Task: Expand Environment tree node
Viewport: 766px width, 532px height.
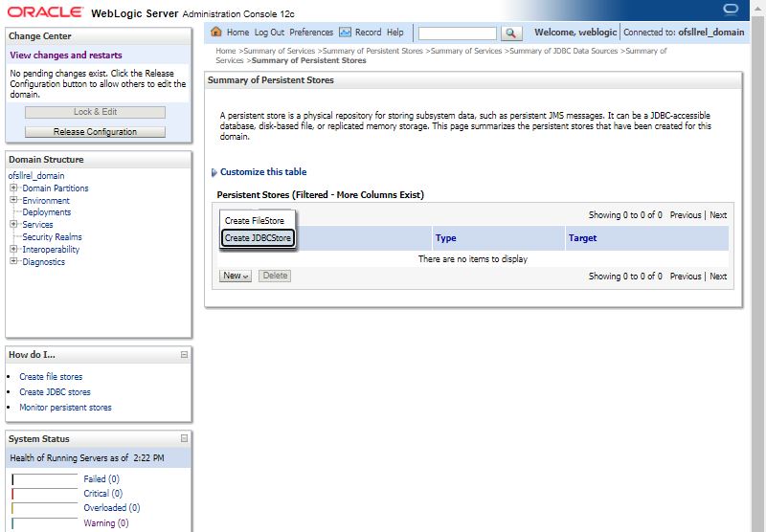Action: coord(13,200)
